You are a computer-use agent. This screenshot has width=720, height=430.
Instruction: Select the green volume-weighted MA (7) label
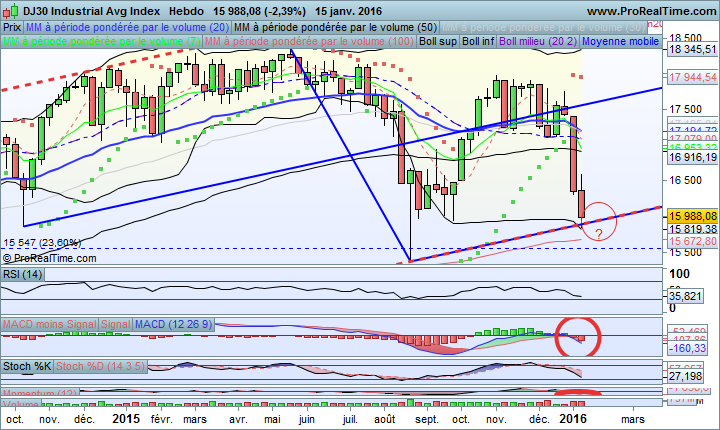pos(101,41)
